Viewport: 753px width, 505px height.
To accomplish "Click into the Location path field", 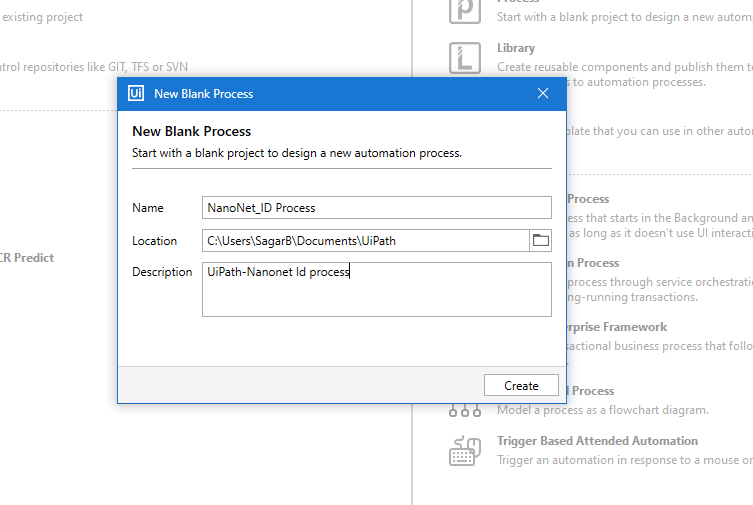I will point(365,240).
